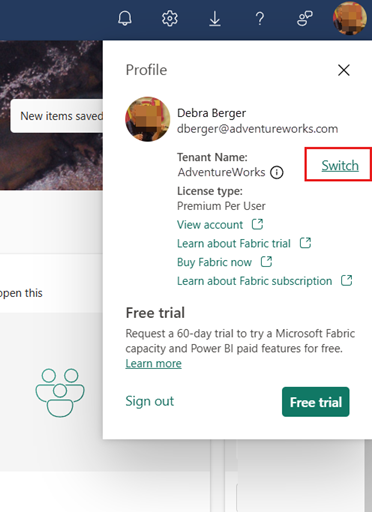Start the Free trial button
The height and width of the screenshot is (512, 372).
[316, 402]
